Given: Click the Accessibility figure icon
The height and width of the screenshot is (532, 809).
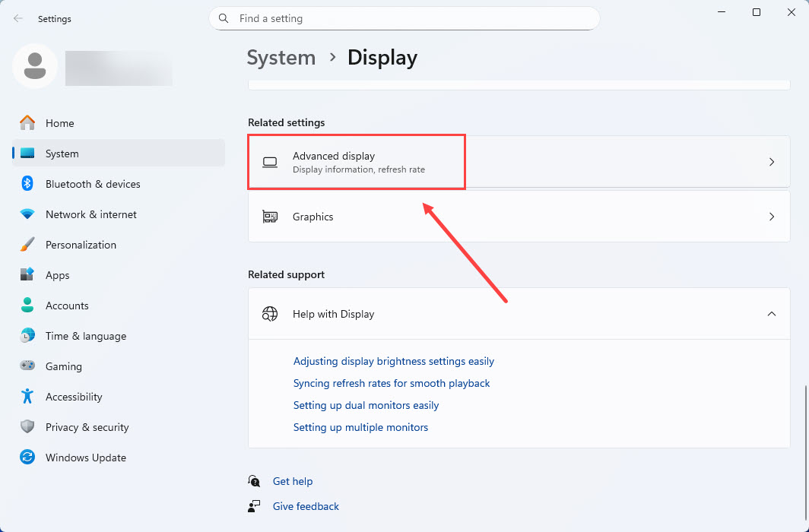Looking at the screenshot, I should 27,397.
